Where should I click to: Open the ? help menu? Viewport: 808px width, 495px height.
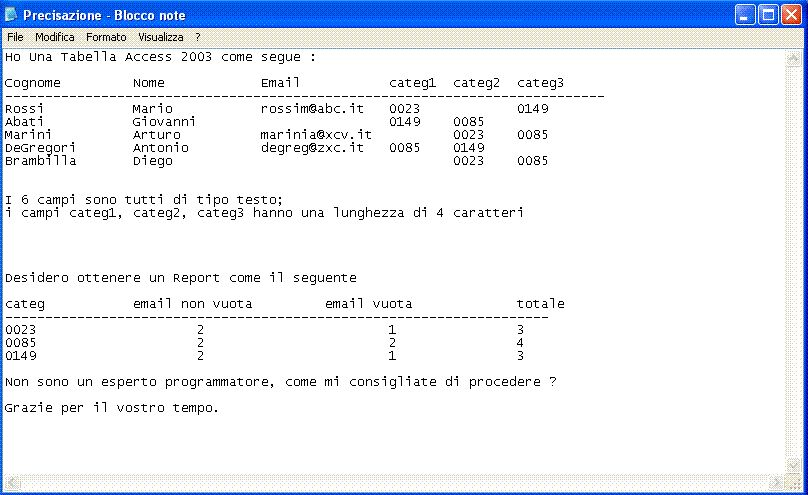[x=198, y=37]
